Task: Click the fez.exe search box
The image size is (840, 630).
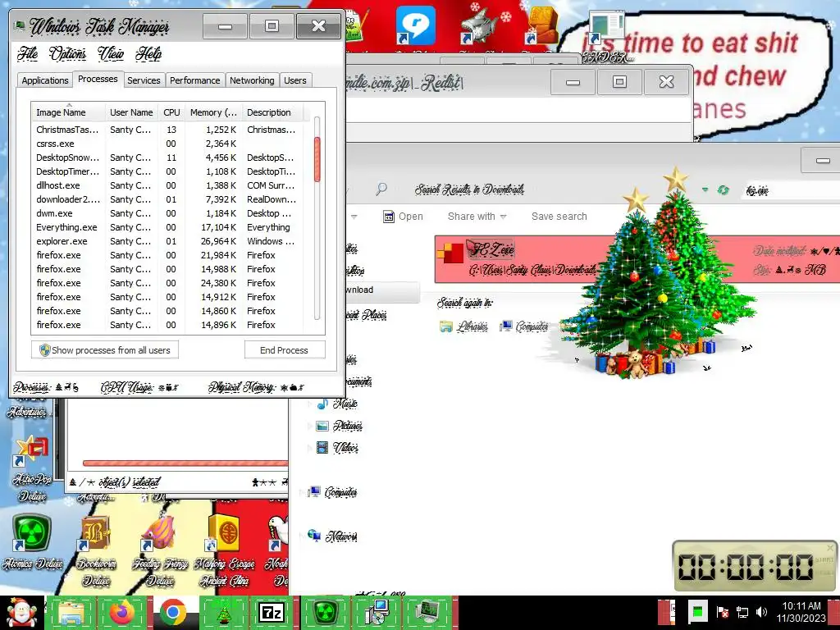Action: tap(792, 190)
